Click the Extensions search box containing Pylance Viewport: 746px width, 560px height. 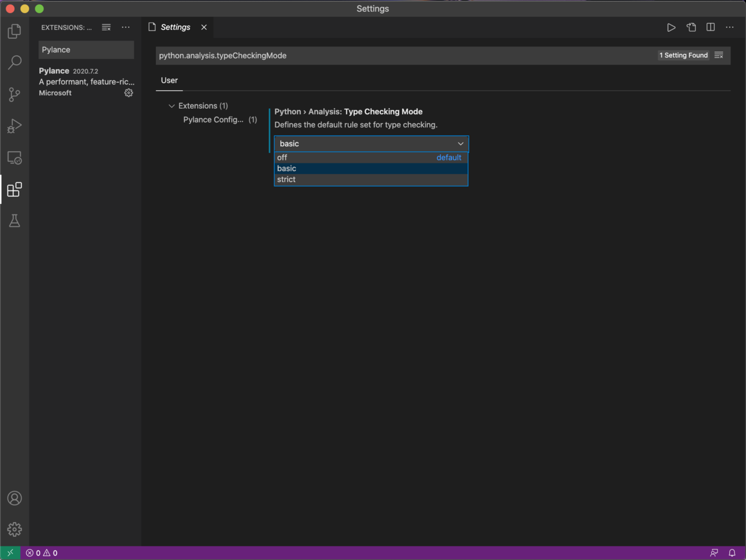[x=86, y=50]
